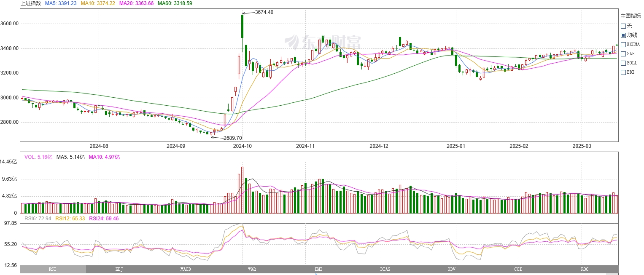Click the 2024-11 date axis label
The height and width of the screenshot is (275, 644).
[x=306, y=146]
